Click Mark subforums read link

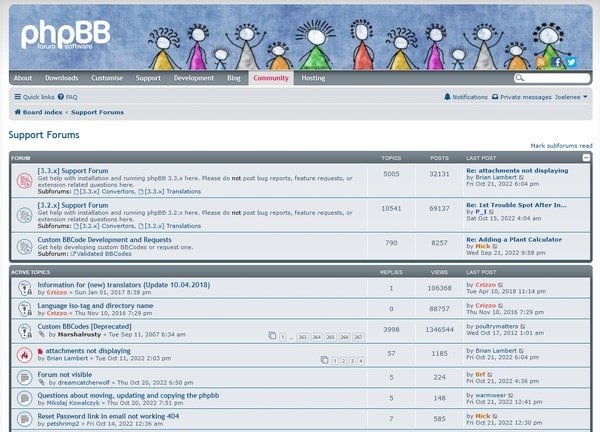tap(561, 146)
